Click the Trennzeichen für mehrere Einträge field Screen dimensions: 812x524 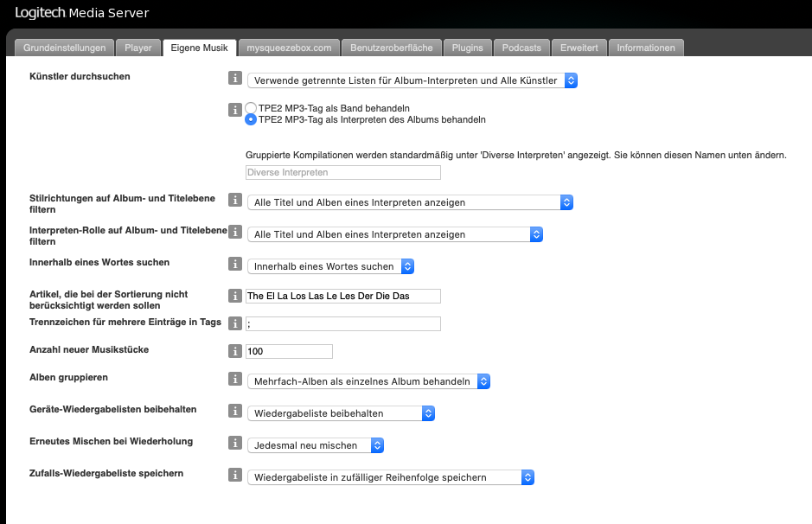[343, 324]
